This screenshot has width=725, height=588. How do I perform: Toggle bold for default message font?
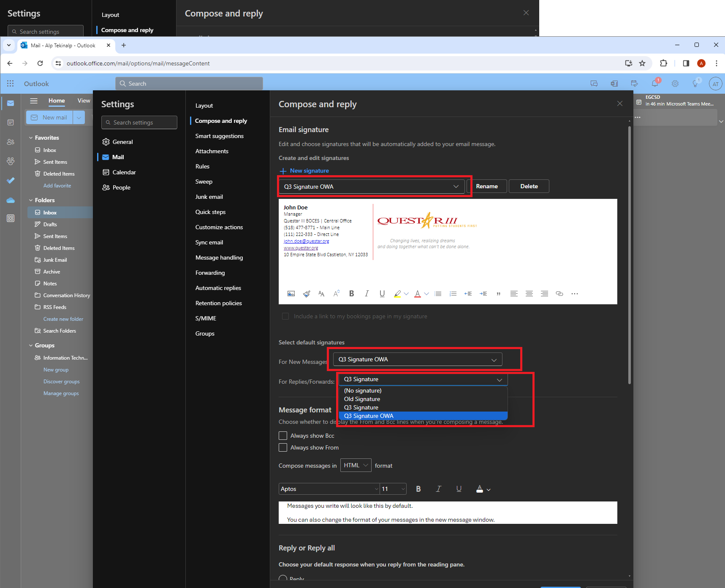tap(418, 489)
